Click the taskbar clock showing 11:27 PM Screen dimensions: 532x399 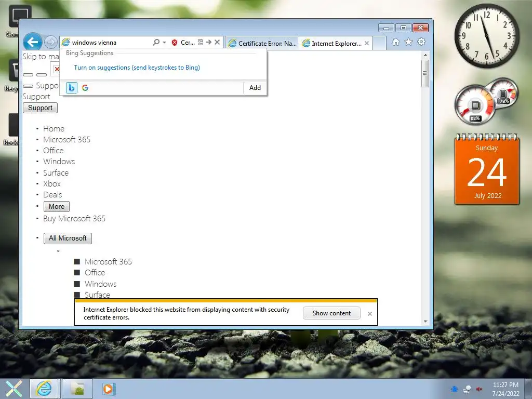(506, 389)
